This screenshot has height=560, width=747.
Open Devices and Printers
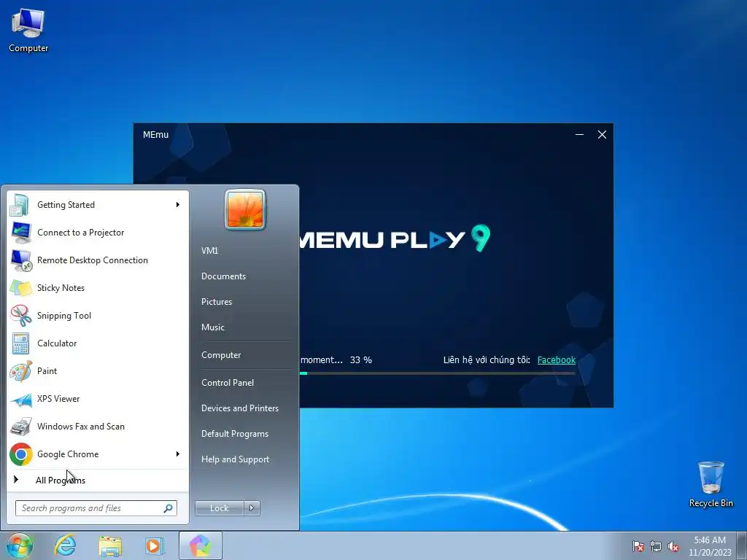[240, 408]
